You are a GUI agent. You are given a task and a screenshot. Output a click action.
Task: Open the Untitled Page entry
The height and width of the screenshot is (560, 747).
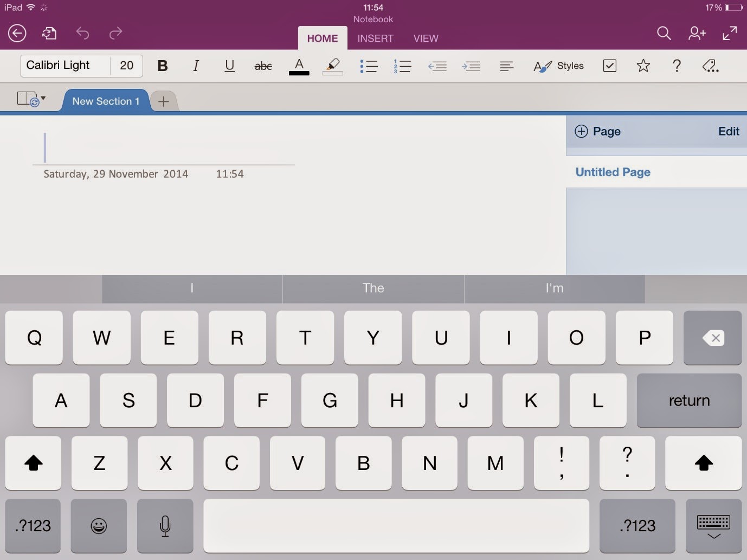tap(656, 172)
